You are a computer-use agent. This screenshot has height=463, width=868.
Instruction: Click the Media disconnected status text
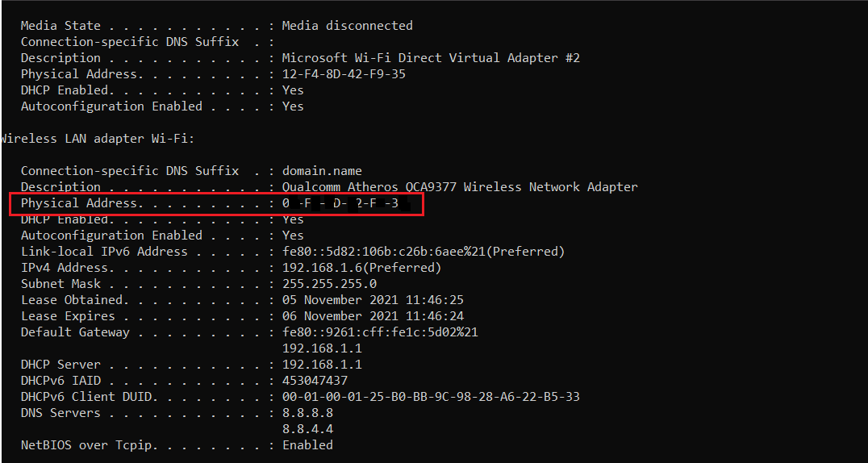347,26
